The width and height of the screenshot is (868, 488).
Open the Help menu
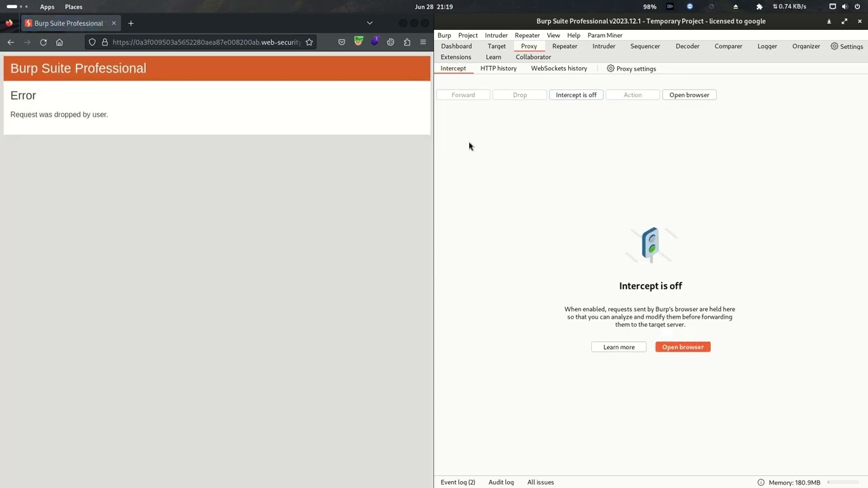[x=574, y=35]
